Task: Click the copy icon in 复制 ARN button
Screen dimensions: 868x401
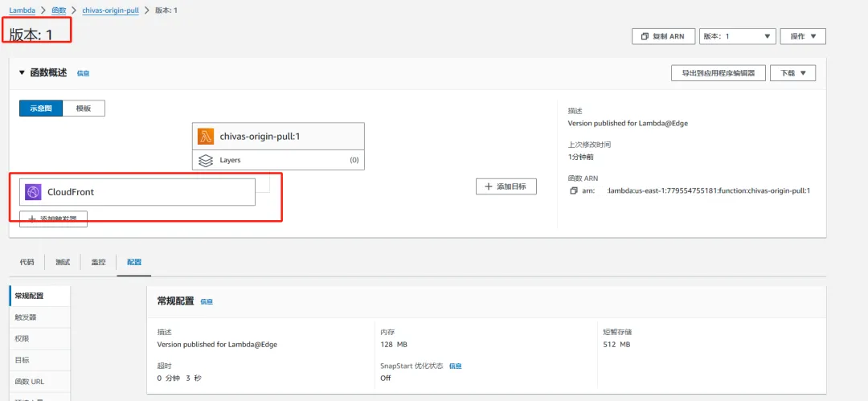Action: coord(645,36)
